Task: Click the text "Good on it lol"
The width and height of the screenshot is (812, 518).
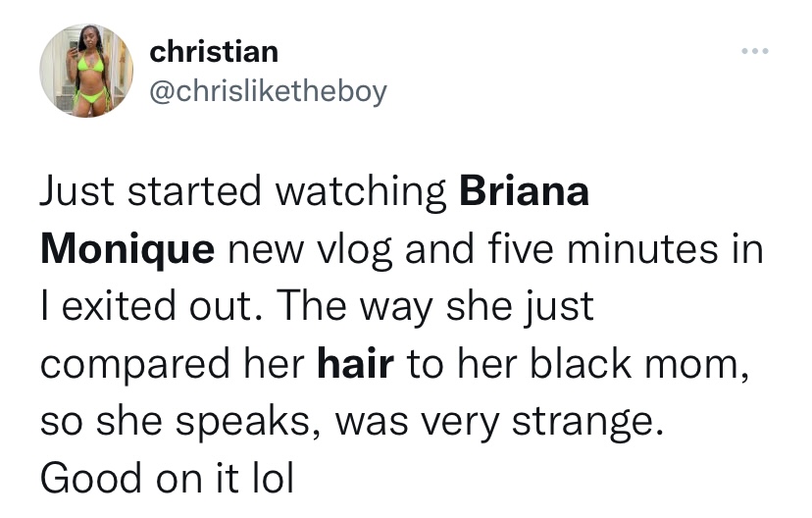Action: tap(167, 481)
